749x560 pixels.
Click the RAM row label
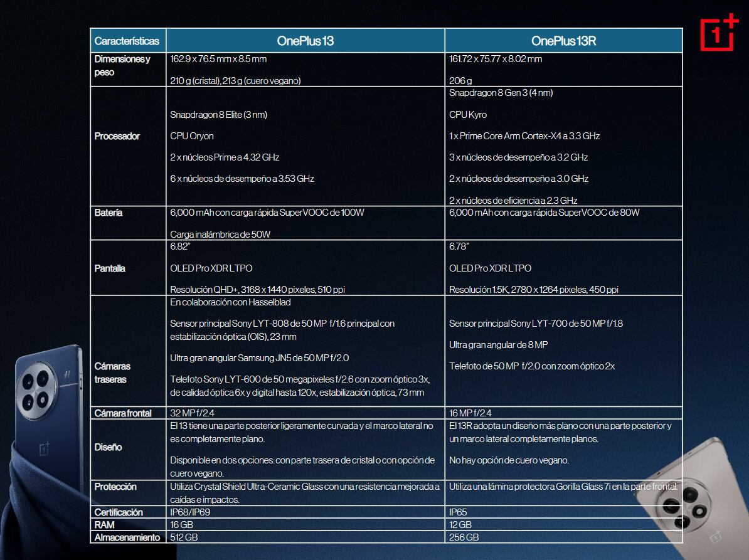[x=105, y=525]
